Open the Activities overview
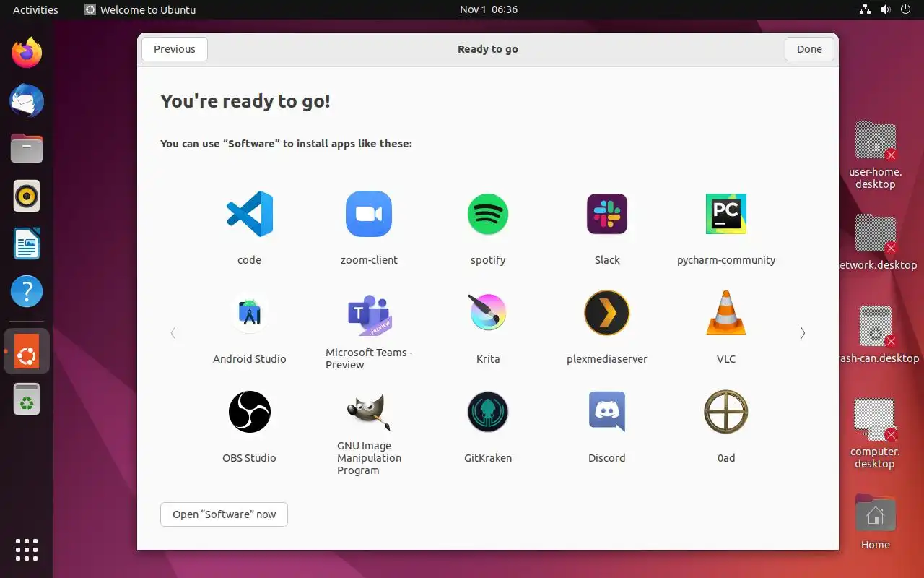 (35, 9)
